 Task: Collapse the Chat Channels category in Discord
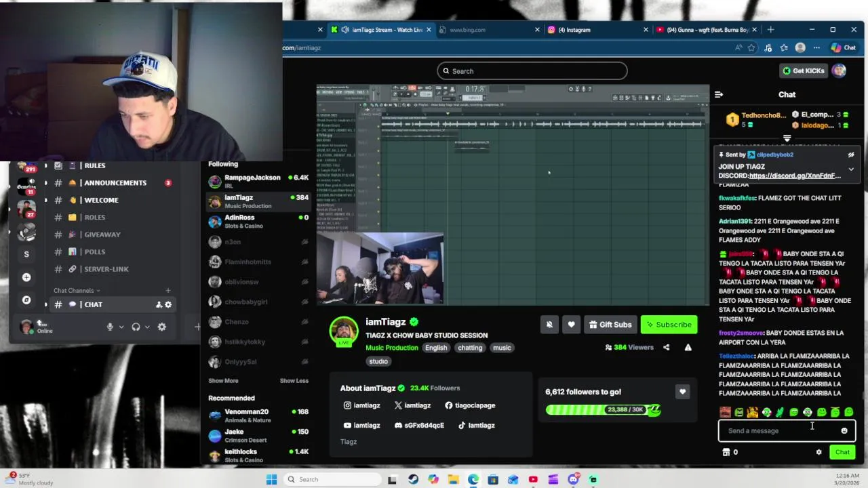pyautogui.click(x=77, y=291)
